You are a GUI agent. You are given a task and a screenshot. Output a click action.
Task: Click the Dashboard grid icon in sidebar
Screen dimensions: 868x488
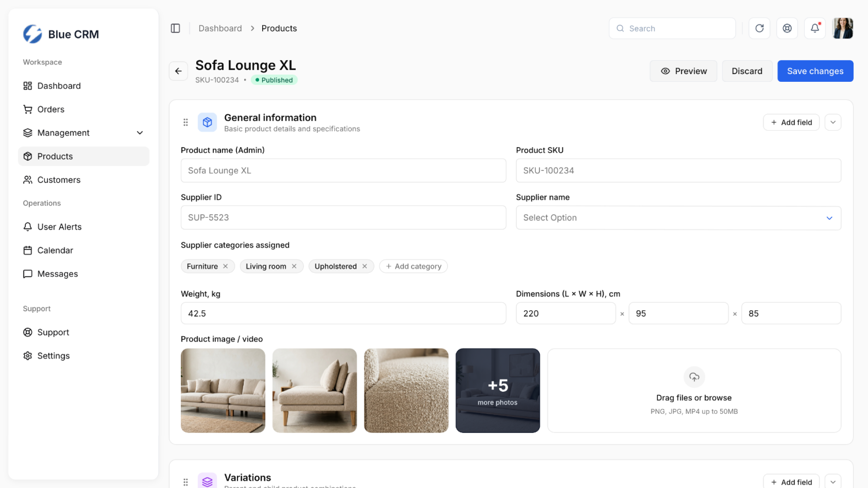tap(28, 86)
